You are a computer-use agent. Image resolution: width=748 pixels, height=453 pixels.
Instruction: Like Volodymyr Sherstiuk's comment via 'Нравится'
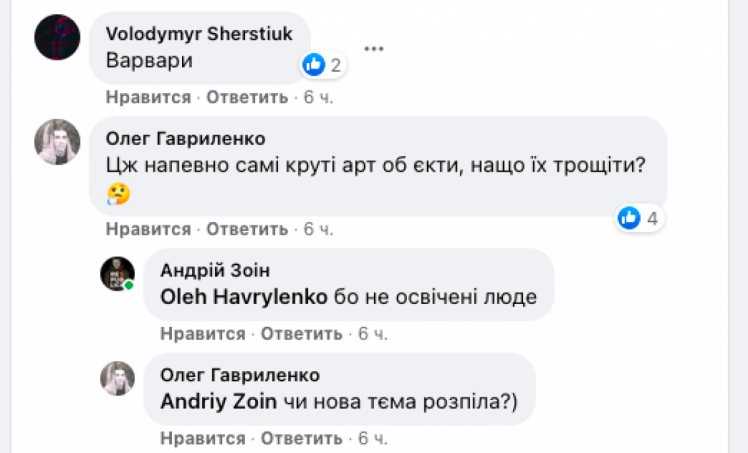pos(148,98)
